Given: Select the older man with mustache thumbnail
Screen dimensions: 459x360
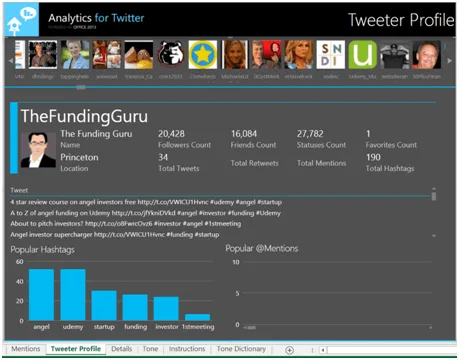Looking at the screenshot, I should (x=427, y=55).
